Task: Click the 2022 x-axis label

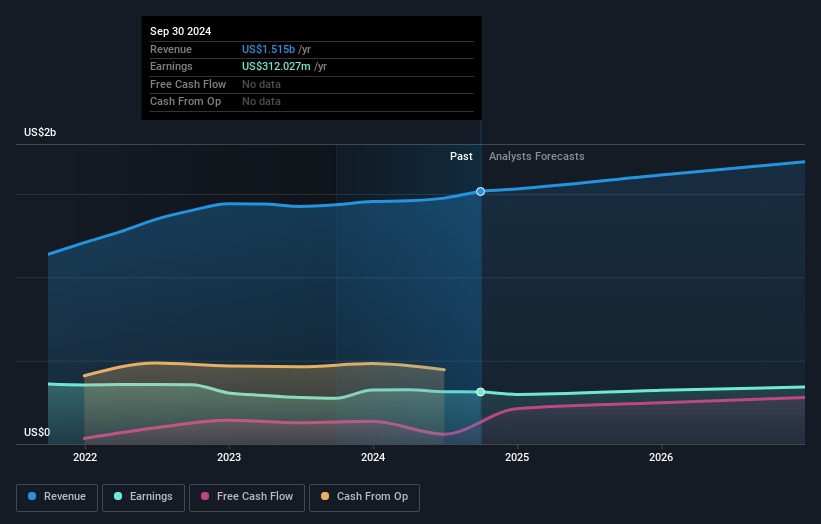Action: [85, 458]
